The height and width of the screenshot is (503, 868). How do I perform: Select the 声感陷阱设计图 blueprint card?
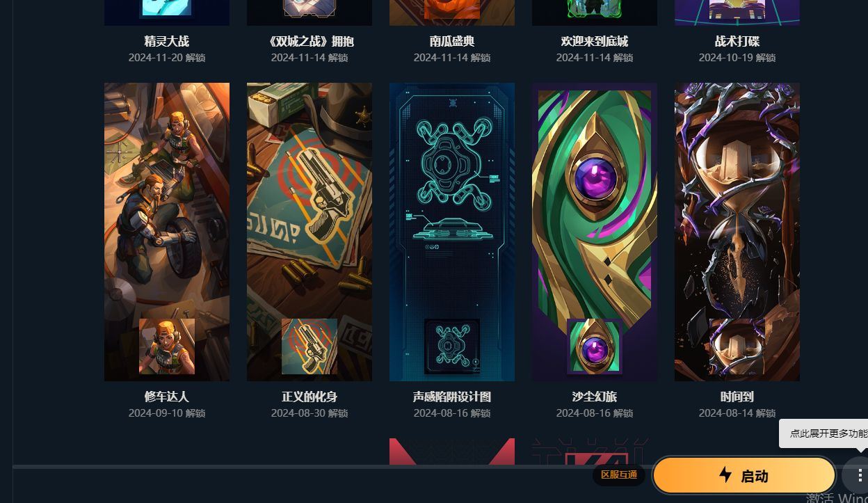point(452,232)
